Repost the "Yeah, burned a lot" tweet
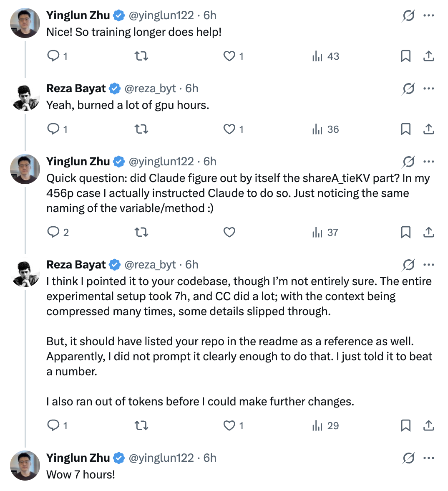Screen dimensions: 448x491 [x=141, y=129]
